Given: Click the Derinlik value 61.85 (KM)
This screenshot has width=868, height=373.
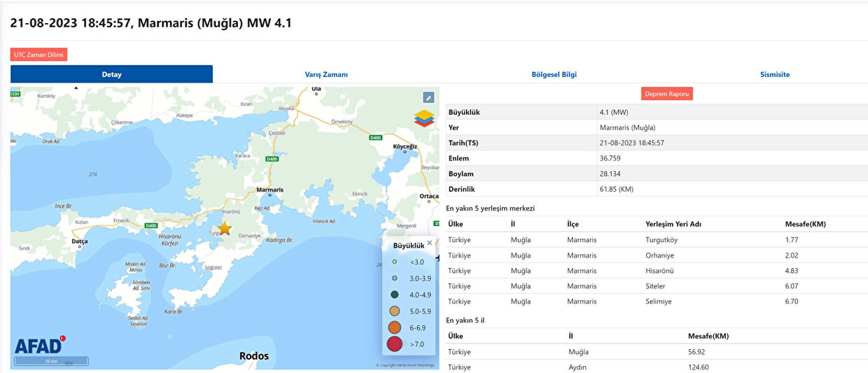Looking at the screenshot, I should (x=617, y=189).
